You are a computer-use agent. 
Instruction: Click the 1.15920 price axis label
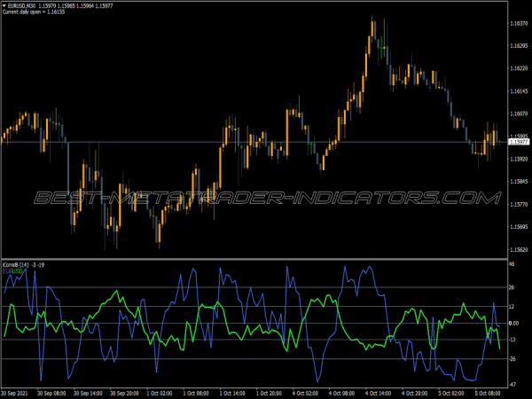(x=519, y=159)
